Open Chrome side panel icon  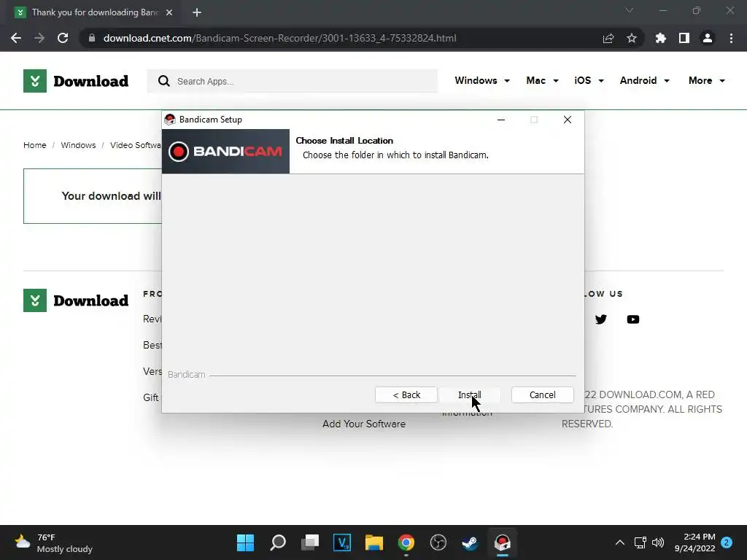point(684,38)
